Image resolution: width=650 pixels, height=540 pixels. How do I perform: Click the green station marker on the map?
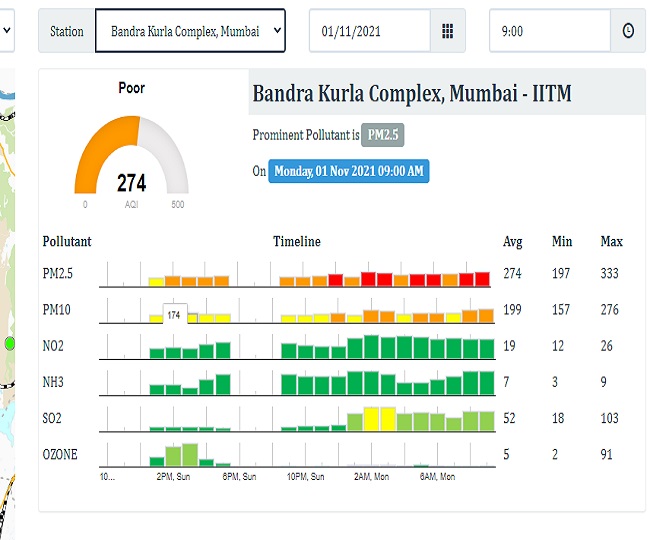pyautogui.click(x=10, y=344)
